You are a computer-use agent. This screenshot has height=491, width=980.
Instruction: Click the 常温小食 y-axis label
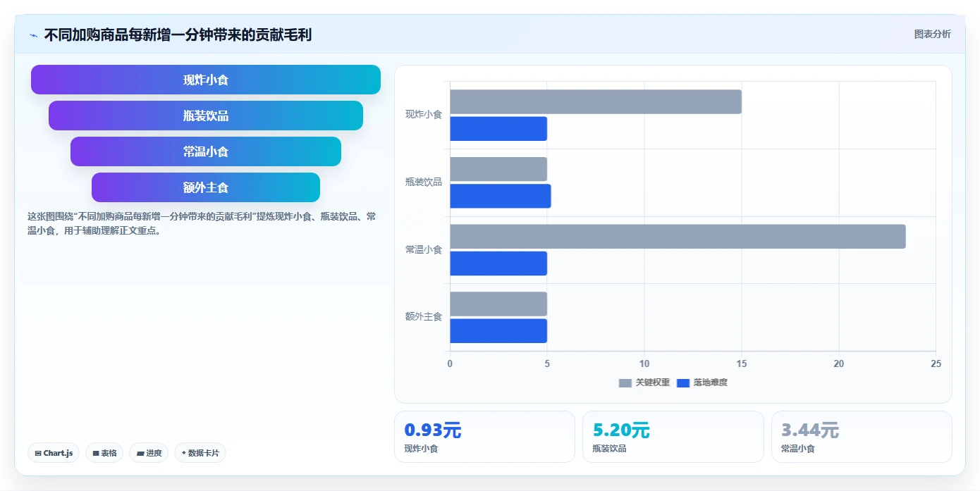(424, 249)
